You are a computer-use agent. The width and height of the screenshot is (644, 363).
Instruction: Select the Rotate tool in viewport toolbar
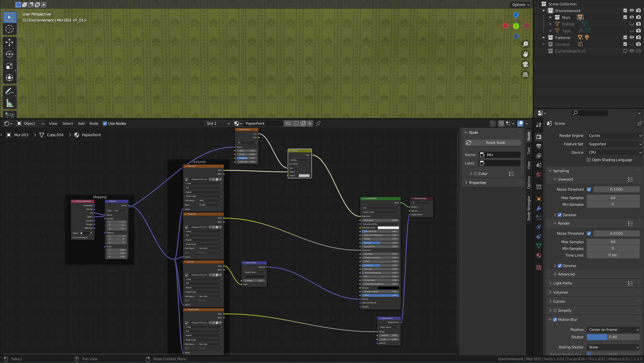[x=9, y=54]
